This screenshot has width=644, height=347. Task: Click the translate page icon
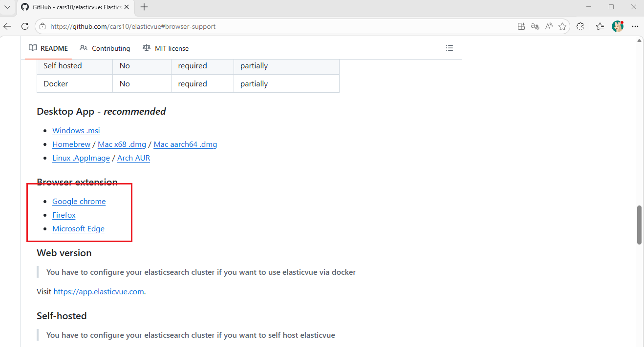tap(535, 26)
